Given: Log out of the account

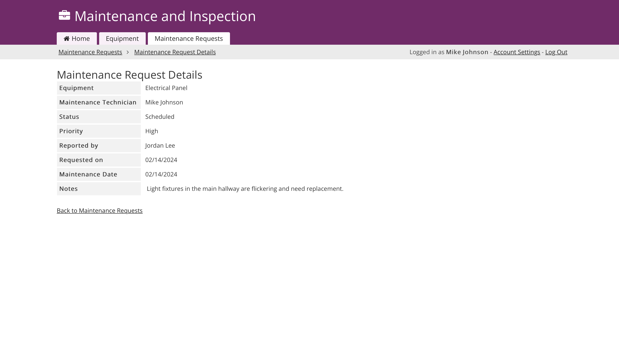Looking at the screenshot, I should [556, 52].
